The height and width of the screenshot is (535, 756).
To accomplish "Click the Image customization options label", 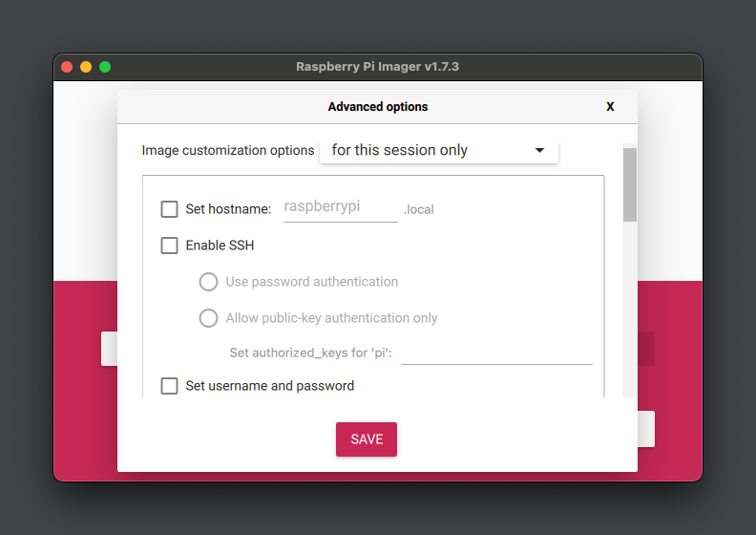I will click(x=228, y=150).
